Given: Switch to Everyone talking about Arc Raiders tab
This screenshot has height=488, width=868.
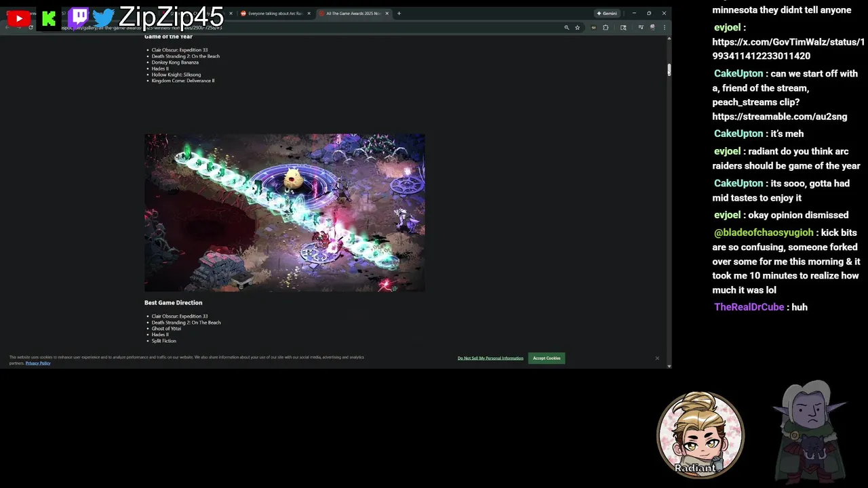Looking at the screenshot, I should [x=275, y=14].
